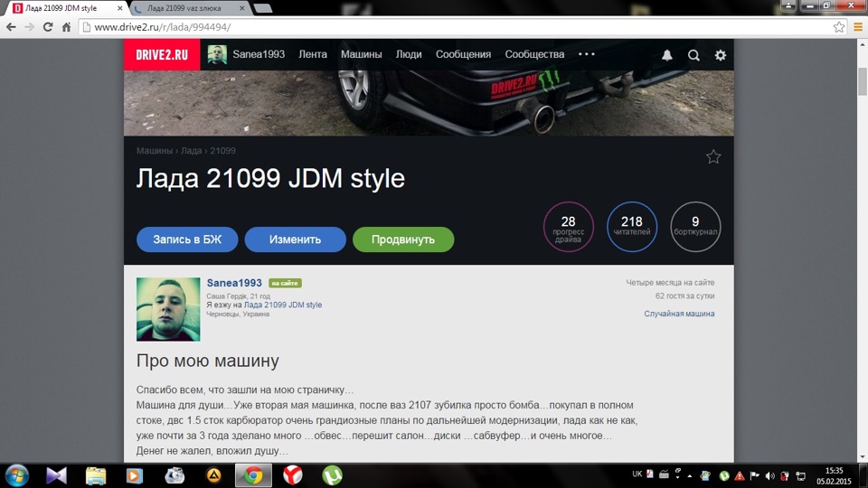The image size is (868, 488).
Task: Open large Sanea1993 profile photo
Action: coord(168,309)
